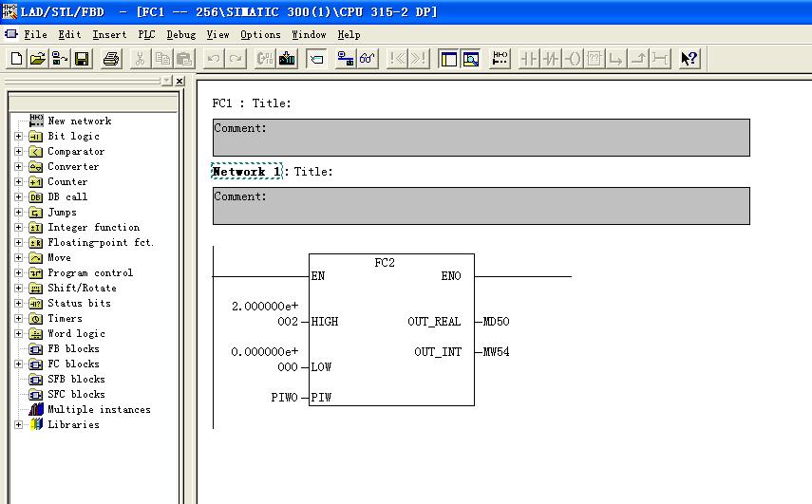Insert a normally open contact
812x504 pixels.
point(529,59)
